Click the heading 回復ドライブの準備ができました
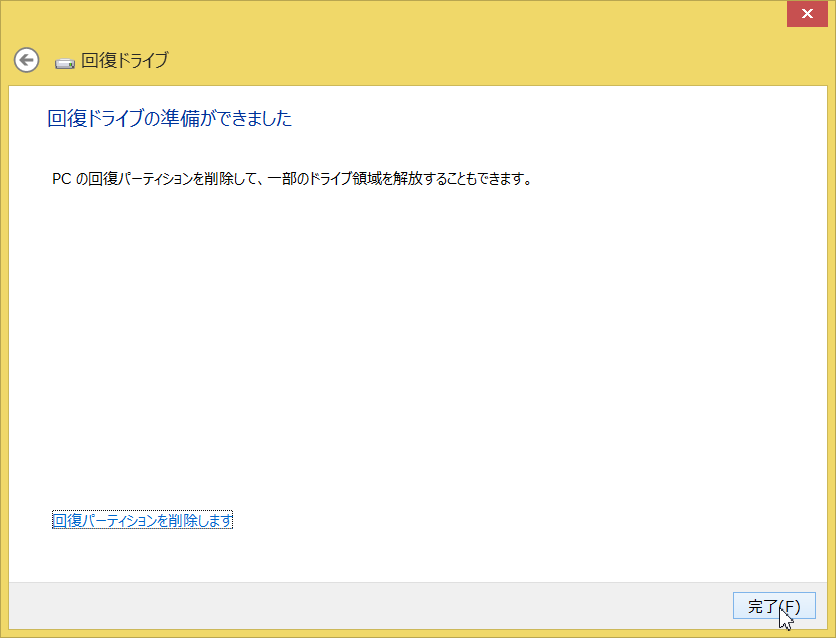836x638 pixels. 170,119
